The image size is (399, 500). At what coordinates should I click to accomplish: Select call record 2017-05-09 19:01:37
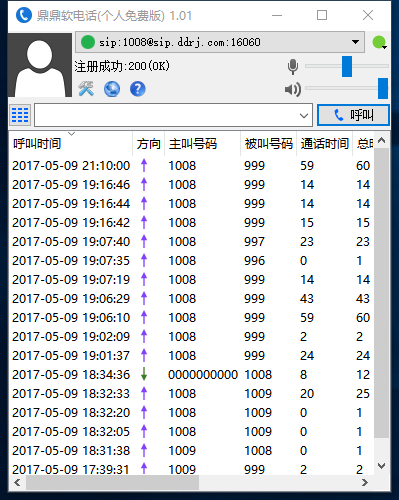[x=191, y=356]
